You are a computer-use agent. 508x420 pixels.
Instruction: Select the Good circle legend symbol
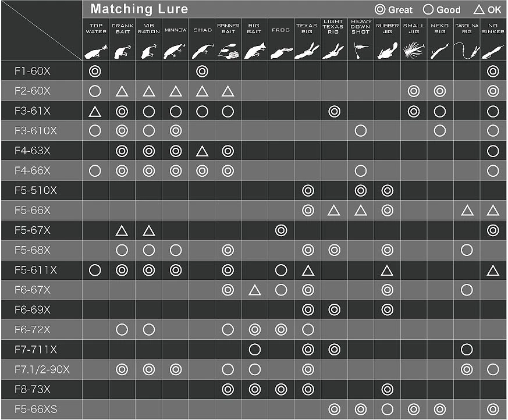click(x=429, y=10)
